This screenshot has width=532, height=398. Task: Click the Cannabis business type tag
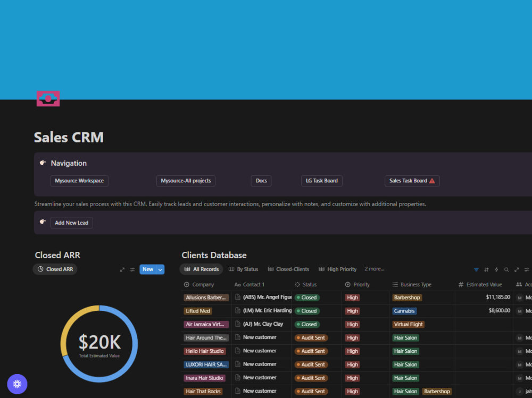coord(404,311)
